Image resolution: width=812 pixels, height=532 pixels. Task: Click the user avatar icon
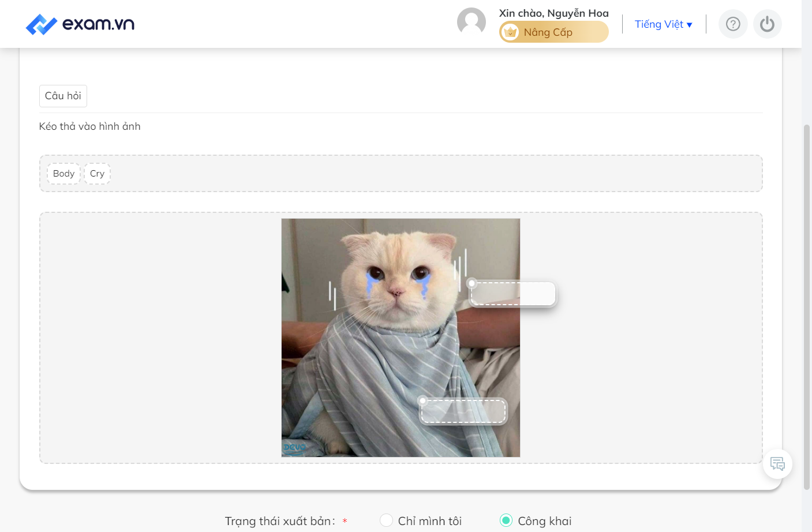tap(472, 22)
